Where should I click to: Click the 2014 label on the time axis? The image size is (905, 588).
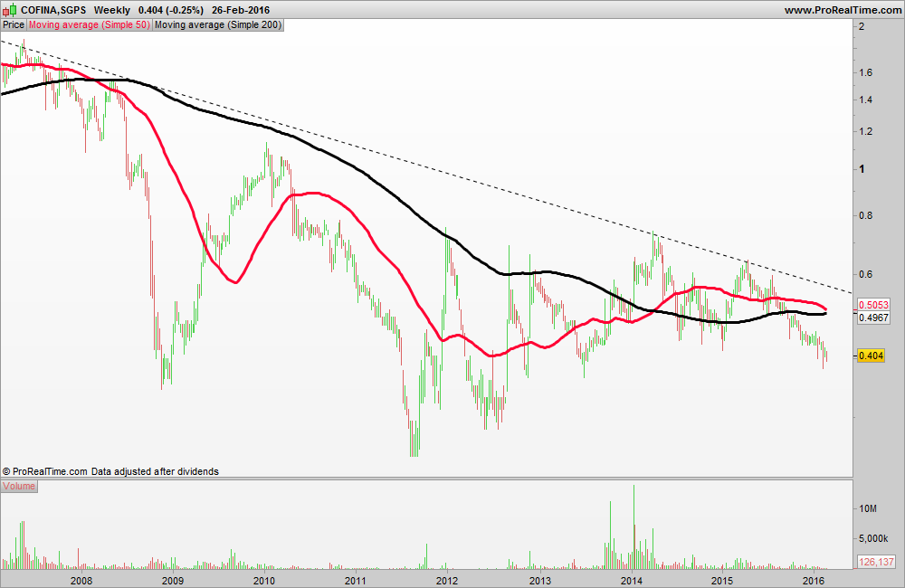pyautogui.click(x=632, y=581)
